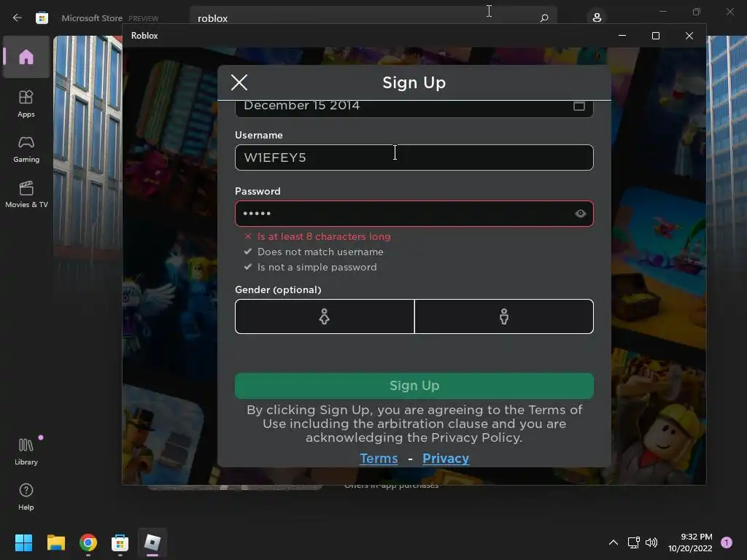
Task: Open the Library in Microsoft Store
Action: click(x=26, y=451)
